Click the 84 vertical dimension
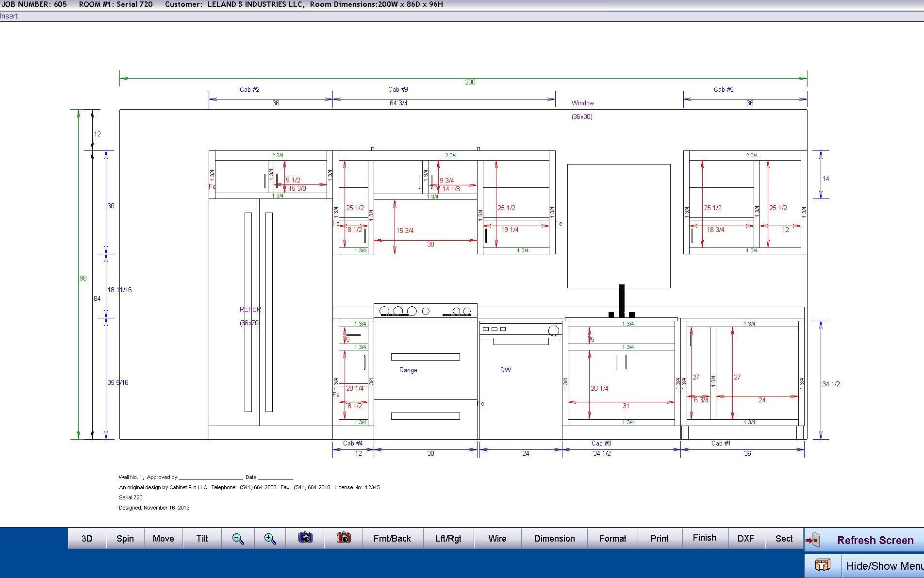 click(x=97, y=298)
